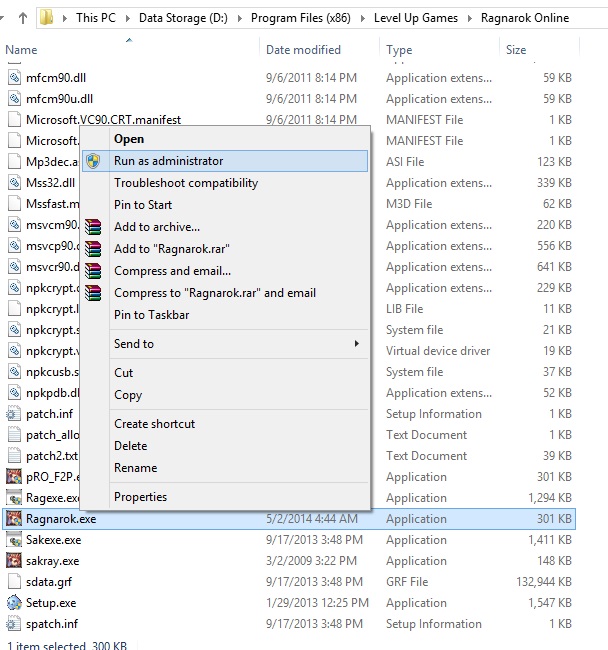The width and height of the screenshot is (608, 650).
Task: Expand breadcrumb arrow after Program Files (x86)
Action: point(362,18)
